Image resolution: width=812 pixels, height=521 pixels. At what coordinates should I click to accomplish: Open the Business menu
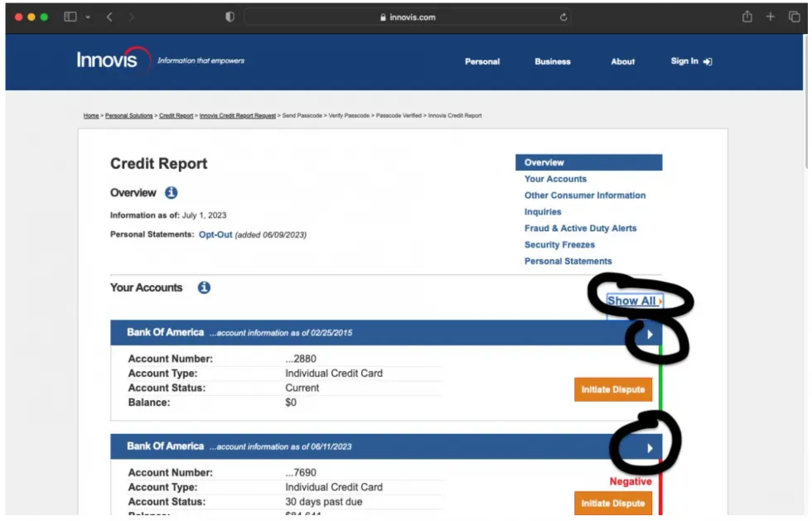pos(553,61)
